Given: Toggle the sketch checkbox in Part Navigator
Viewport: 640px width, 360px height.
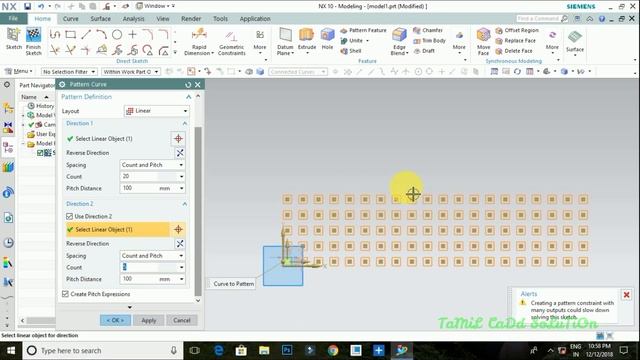Looking at the screenshot, I should coord(40,153).
